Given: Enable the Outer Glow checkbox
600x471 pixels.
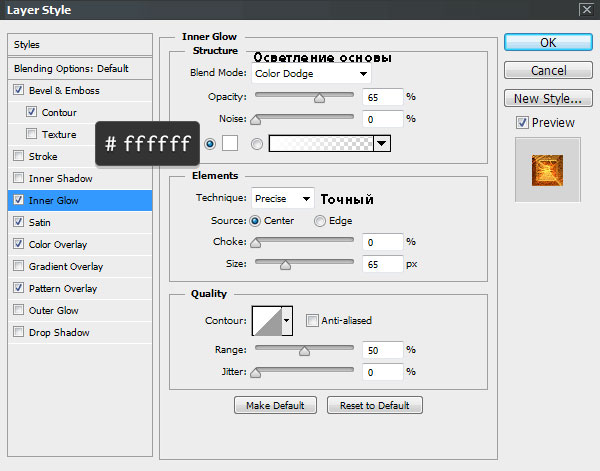Looking at the screenshot, I should [x=18, y=310].
